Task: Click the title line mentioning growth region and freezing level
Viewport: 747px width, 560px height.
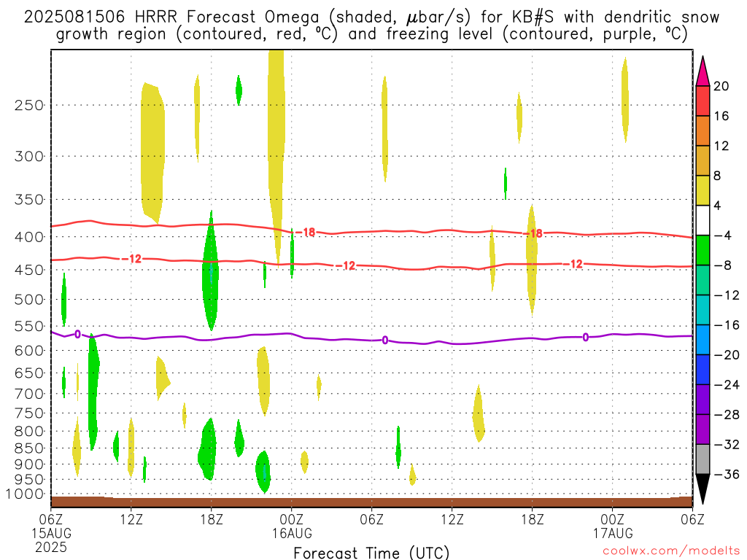Action: coord(371,34)
